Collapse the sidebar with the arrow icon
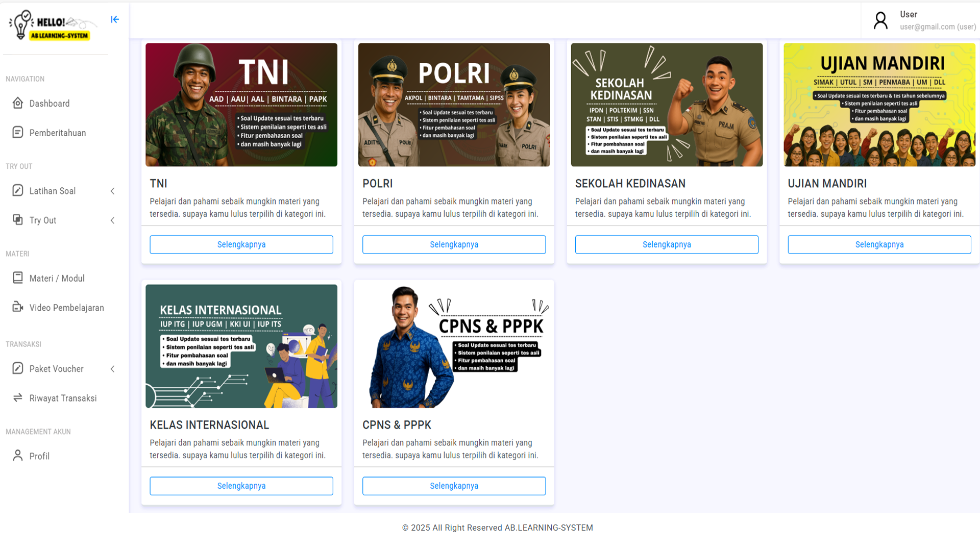The width and height of the screenshot is (980, 551). pyautogui.click(x=115, y=19)
